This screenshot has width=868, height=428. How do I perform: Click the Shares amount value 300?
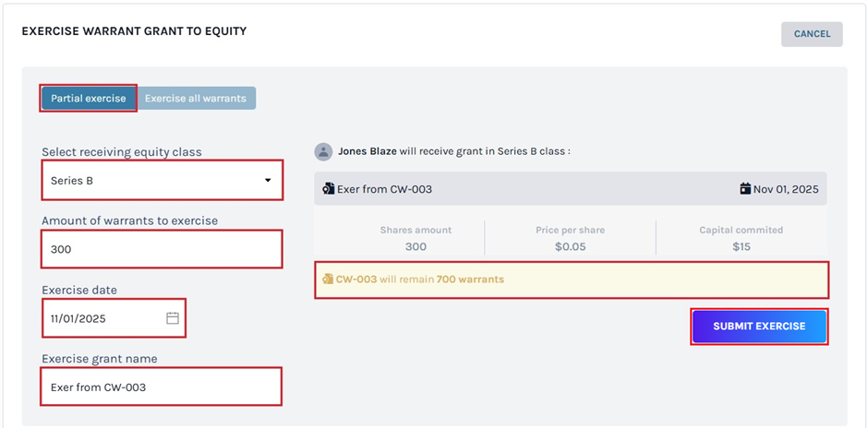416,246
